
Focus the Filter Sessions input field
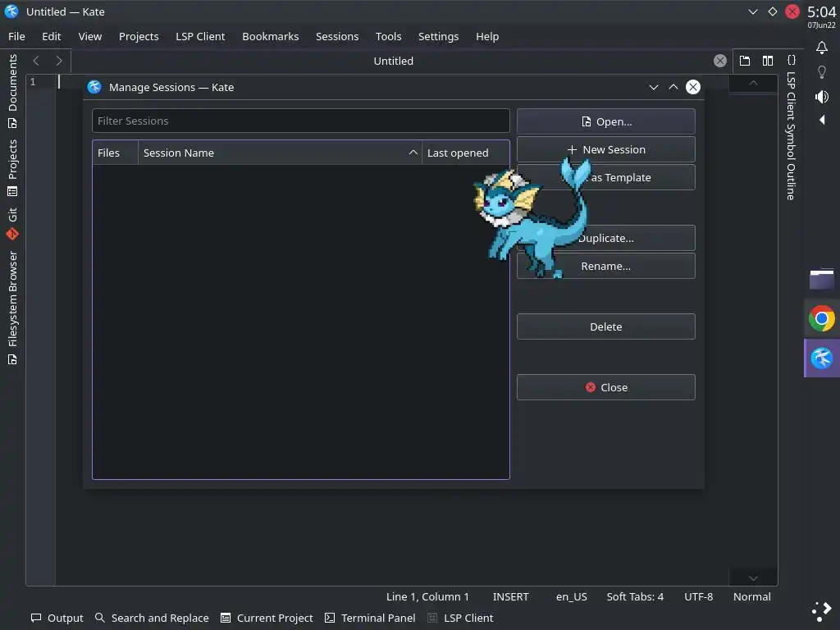300,121
